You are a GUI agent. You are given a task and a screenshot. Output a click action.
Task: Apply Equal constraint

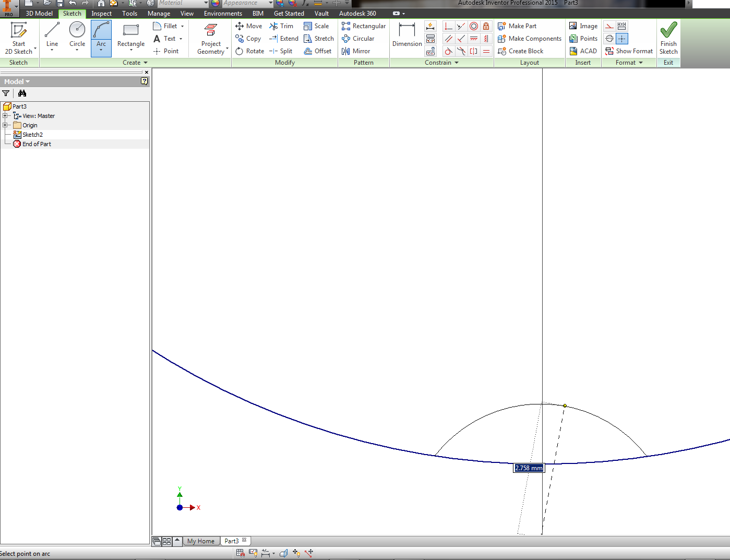point(486,51)
